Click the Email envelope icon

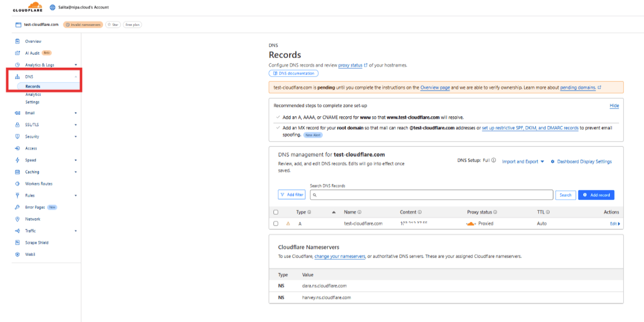click(x=17, y=113)
